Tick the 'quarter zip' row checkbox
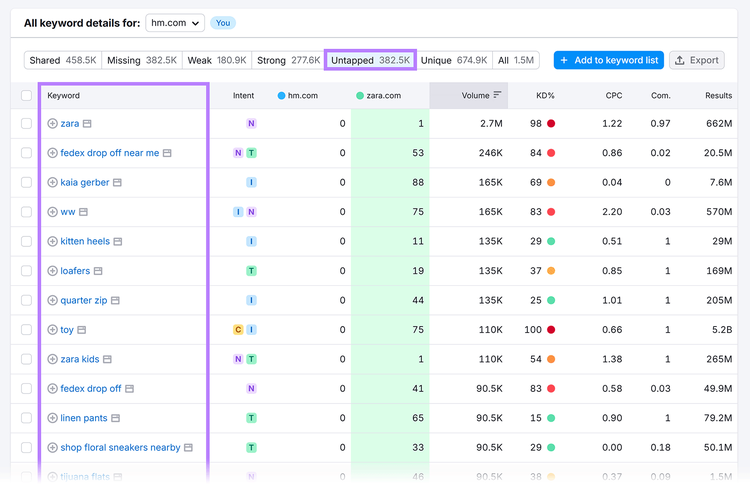750x487 pixels. coord(26,300)
